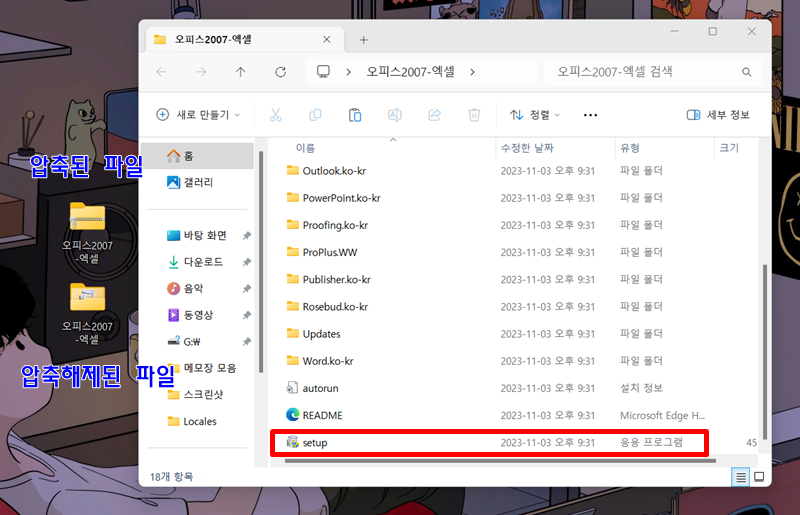Click the Delete trash icon
800x515 pixels.
click(474, 115)
